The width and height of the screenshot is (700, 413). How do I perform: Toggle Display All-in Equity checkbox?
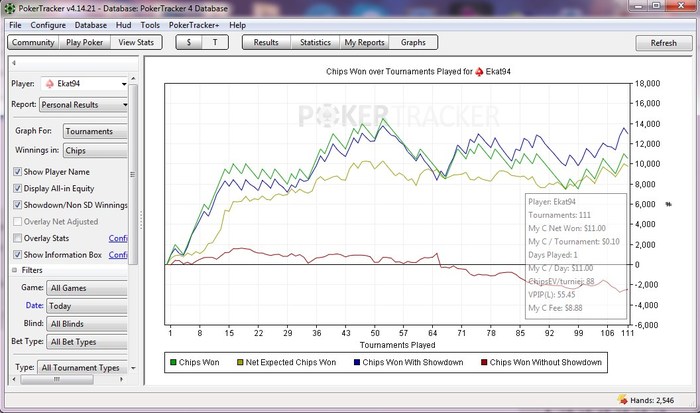pos(17,188)
